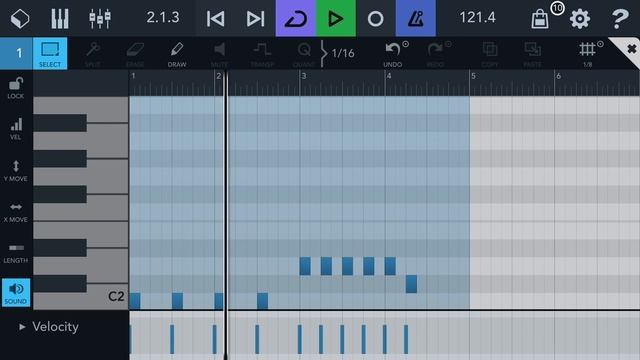The height and width of the screenshot is (360, 640).
Task: Copy selected notes
Action: click(490, 54)
